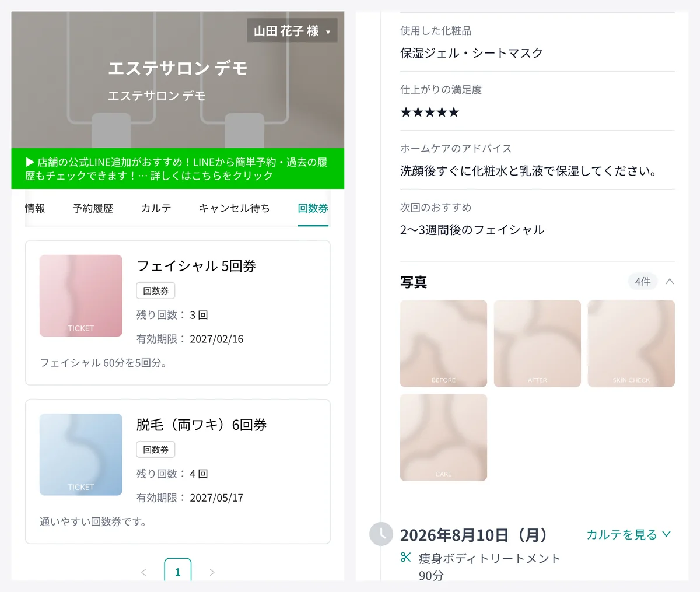The width and height of the screenshot is (700, 592).
Task: Open the カルテ tab
Action: pos(156,208)
